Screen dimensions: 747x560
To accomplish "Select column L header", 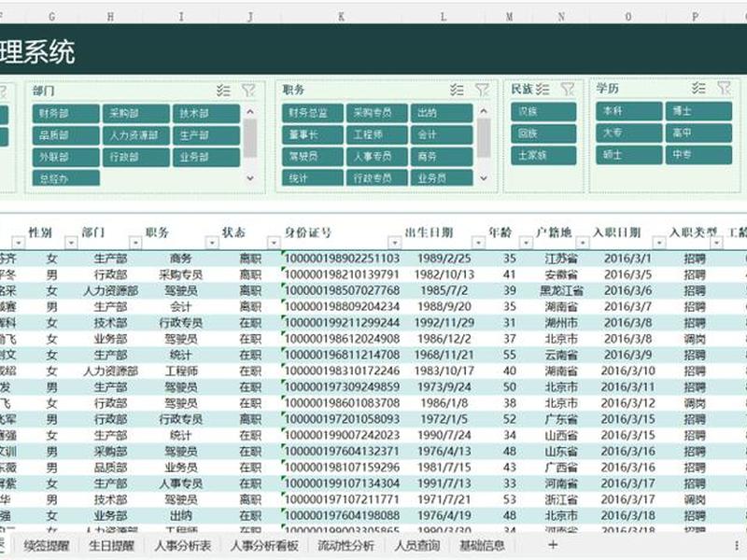I will [x=443, y=17].
